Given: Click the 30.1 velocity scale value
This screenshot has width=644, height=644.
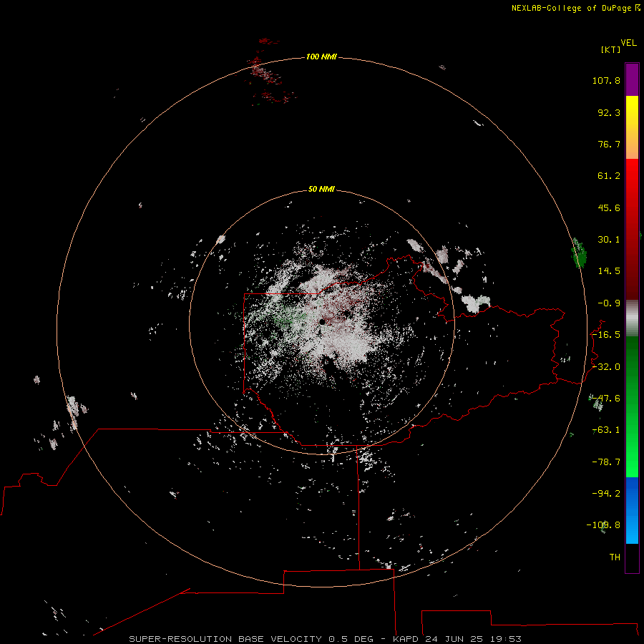Looking at the screenshot, I should point(609,240).
